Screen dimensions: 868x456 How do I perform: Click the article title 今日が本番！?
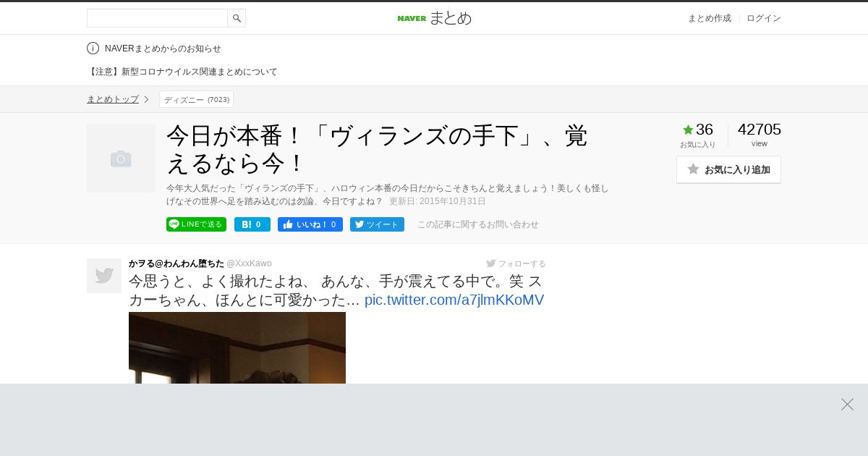[377, 149]
